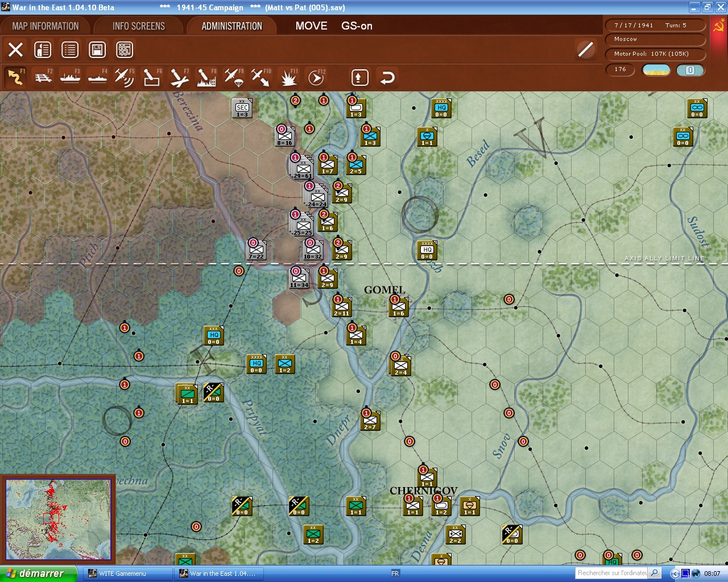Click the MOVE mode label
The width and height of the screenshot is (728, 582).
[x=311, y=26]
